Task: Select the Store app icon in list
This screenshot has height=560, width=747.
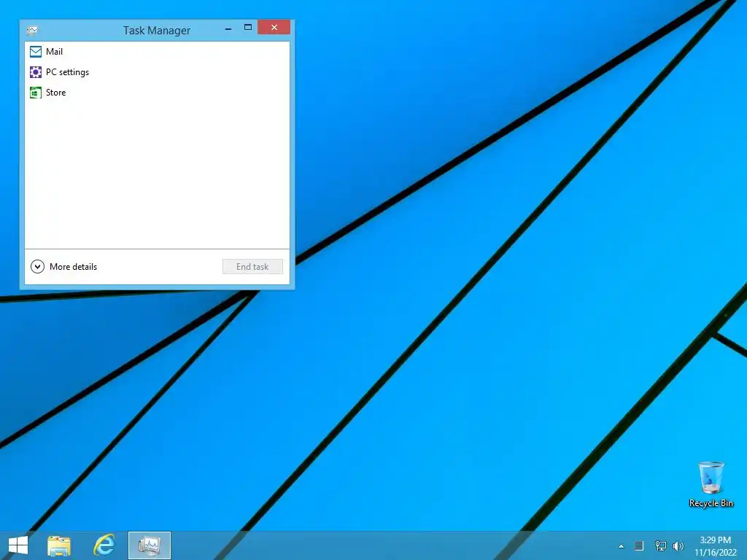Action: pyautogui.click(x=35, y=93)
